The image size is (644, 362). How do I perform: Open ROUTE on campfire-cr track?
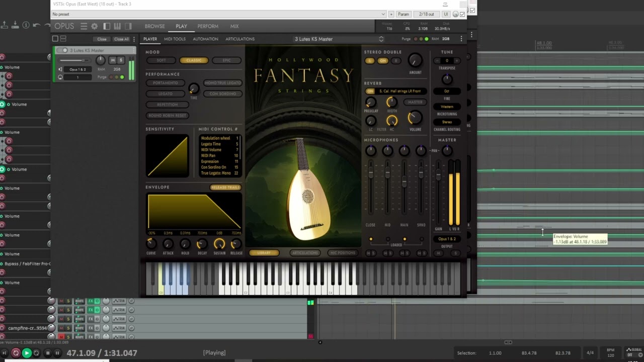coord(79,328)
